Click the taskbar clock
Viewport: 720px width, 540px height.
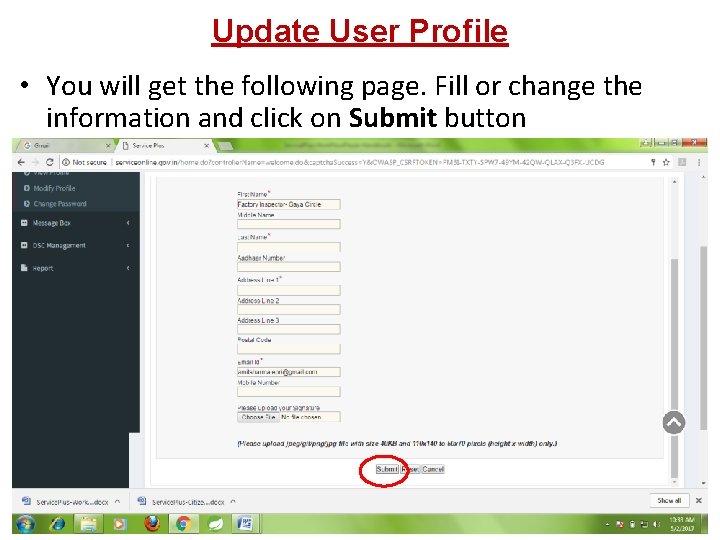click(681, 524)
